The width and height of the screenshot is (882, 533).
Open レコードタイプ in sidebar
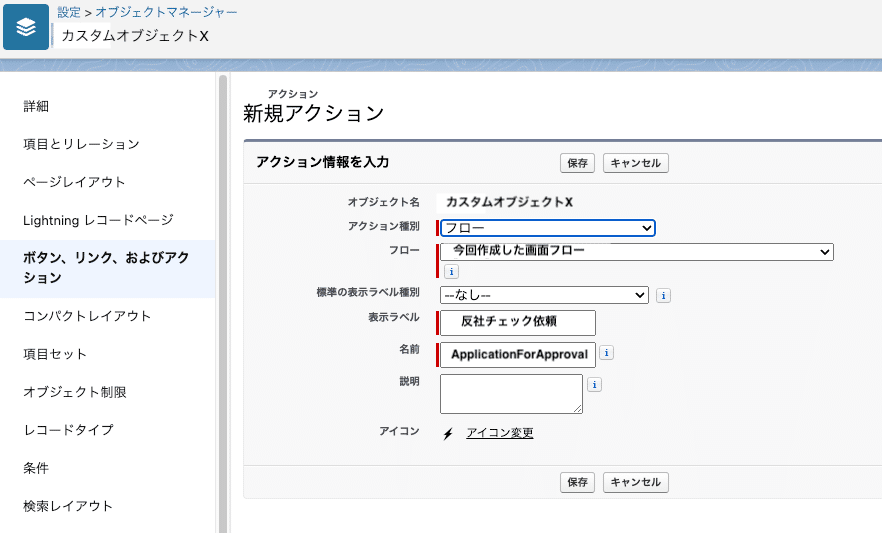click(69, 430)
